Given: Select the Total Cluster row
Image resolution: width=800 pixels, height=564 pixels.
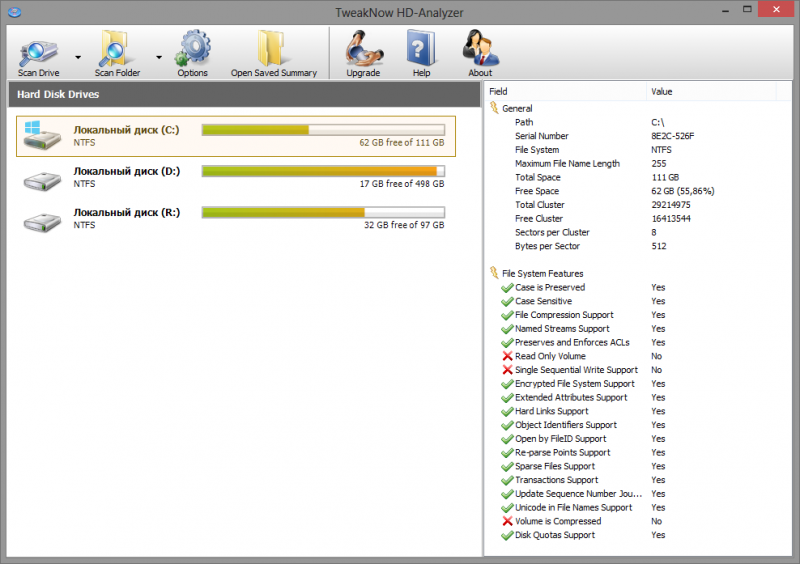Looking at the screenshot, I should (638, 205).
